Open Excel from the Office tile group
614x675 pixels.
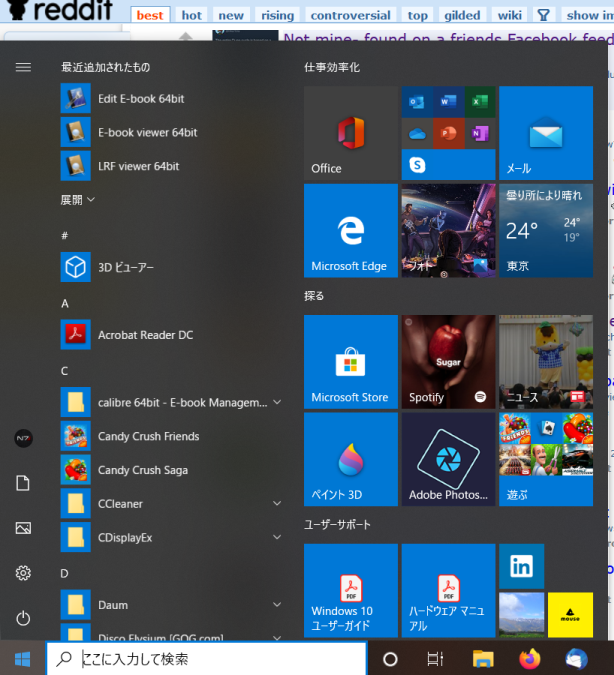[x=480, y=102]
